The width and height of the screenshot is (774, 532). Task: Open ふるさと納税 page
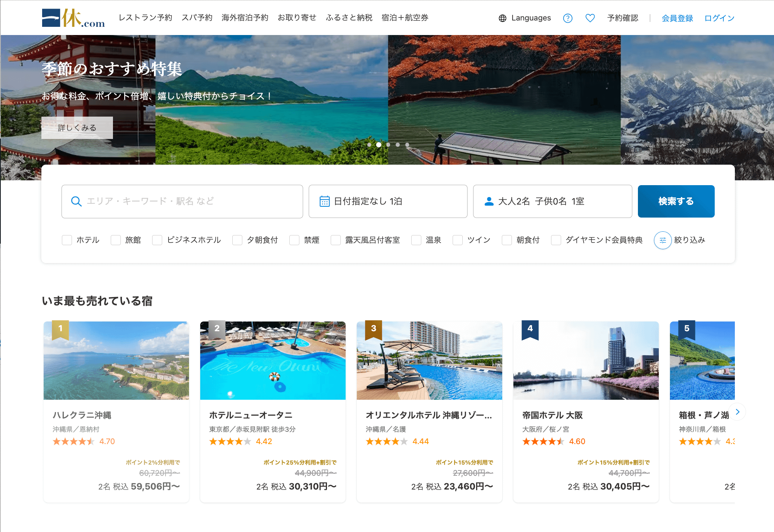tap(349, 18)
